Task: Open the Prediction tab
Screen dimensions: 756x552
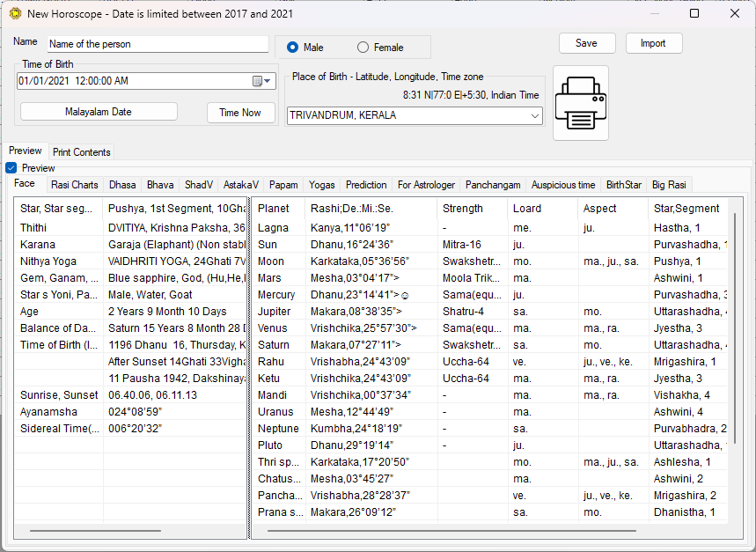Action: point(366,185)
